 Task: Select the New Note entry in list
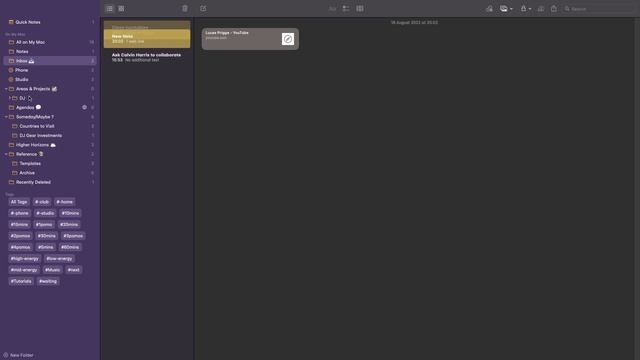point(147,38)
